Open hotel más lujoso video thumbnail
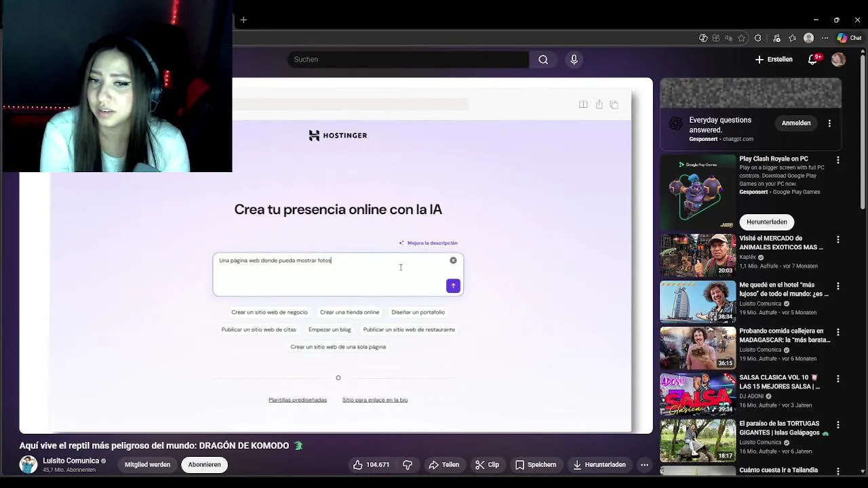The height and width of the screenshot is (488, 868). (698, 302)
